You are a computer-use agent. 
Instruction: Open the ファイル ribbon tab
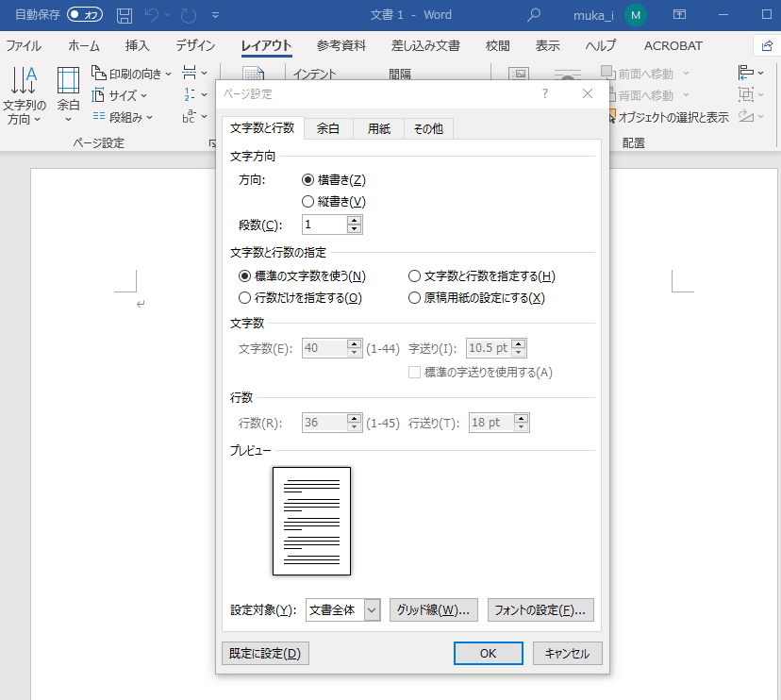click(x=24, y=46)
